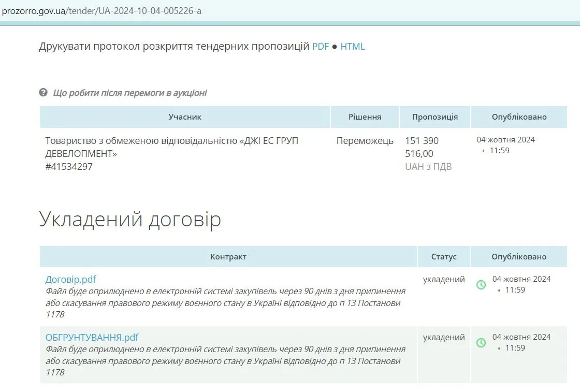This screenshot has height=392, width=580.
Task: Click the 'Пропозиція' column header
Action: point(435,117)
